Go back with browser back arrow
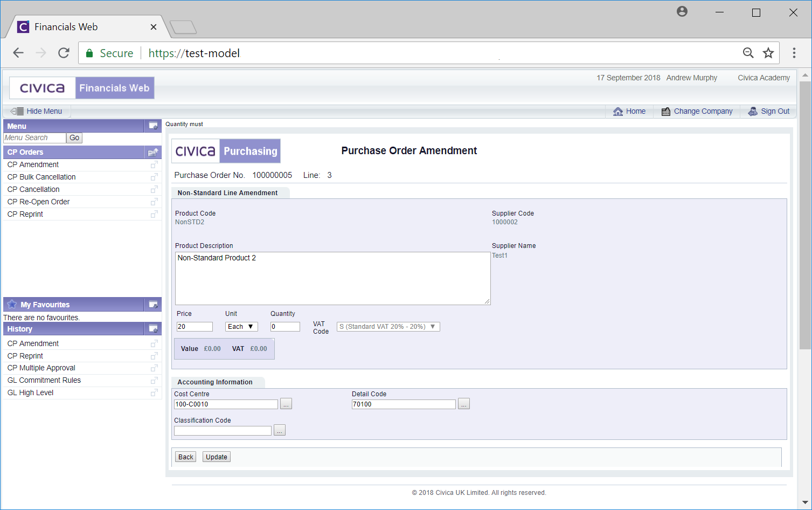This screenshot has width=812, height=510. tap(18, 53)
